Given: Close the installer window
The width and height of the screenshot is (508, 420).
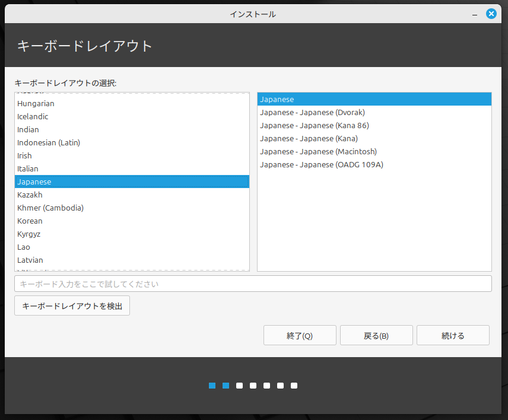Looking at the screenshot, I should click(x=491, y=14).
